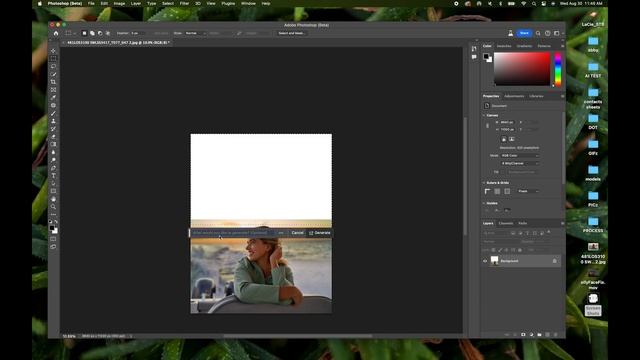Open the History panel icon
The image size is (640, 360).
pos(474,49)
